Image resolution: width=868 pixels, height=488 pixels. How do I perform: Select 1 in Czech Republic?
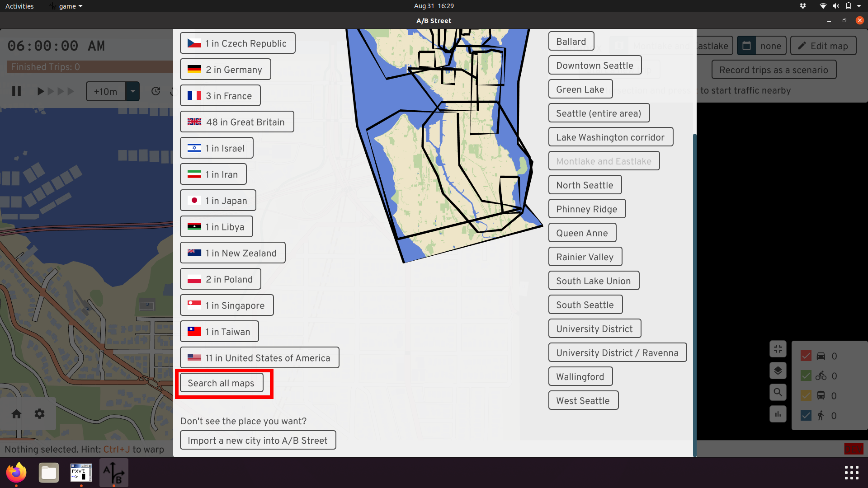click(237, 43)
